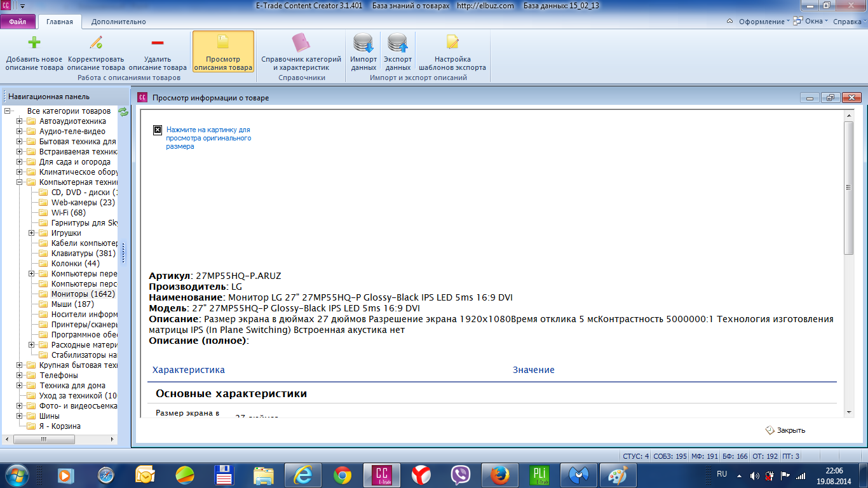Select the Колонки (44) category
Image resolution: width=868 pixels, height=488 pixels.
click(x=76, y=264)
